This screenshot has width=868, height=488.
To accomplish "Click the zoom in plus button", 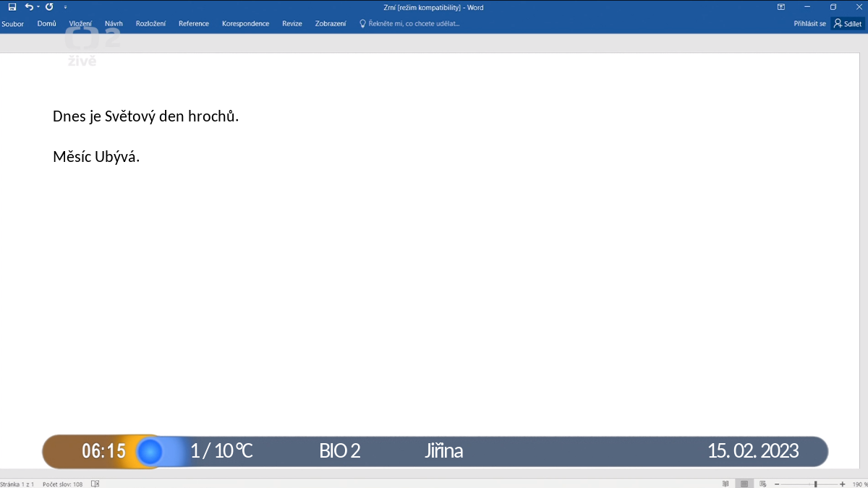I will coord(843,484).
